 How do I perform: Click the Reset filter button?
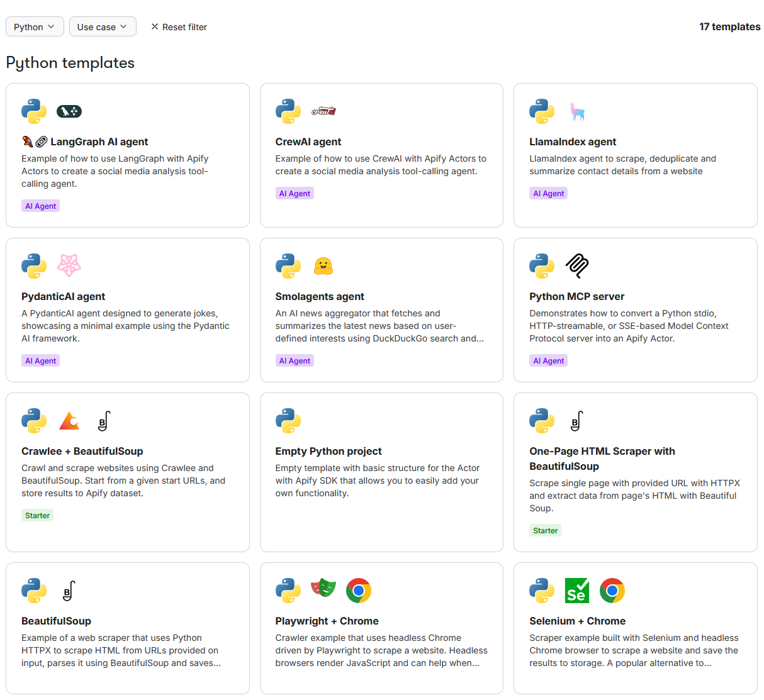point(179,26)
